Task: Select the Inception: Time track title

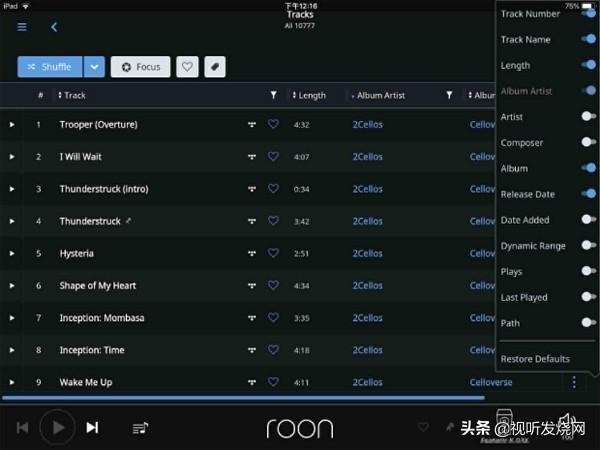Action: [x=92, y=350]
